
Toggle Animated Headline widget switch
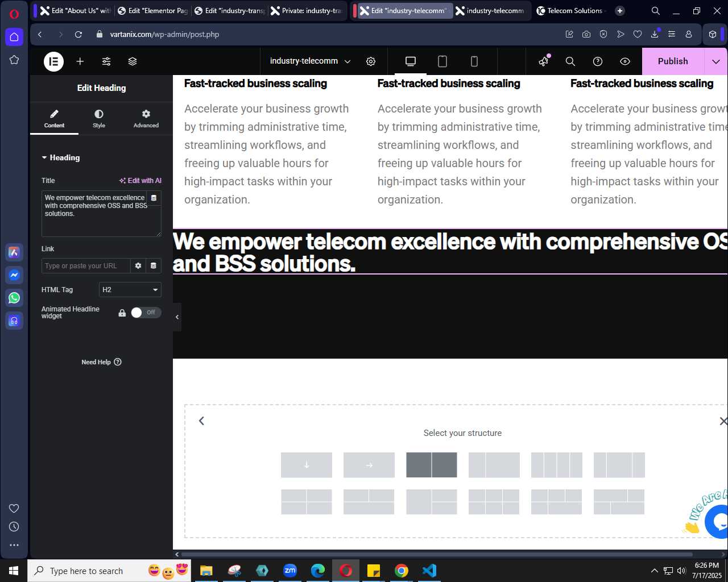click(146, 313)
